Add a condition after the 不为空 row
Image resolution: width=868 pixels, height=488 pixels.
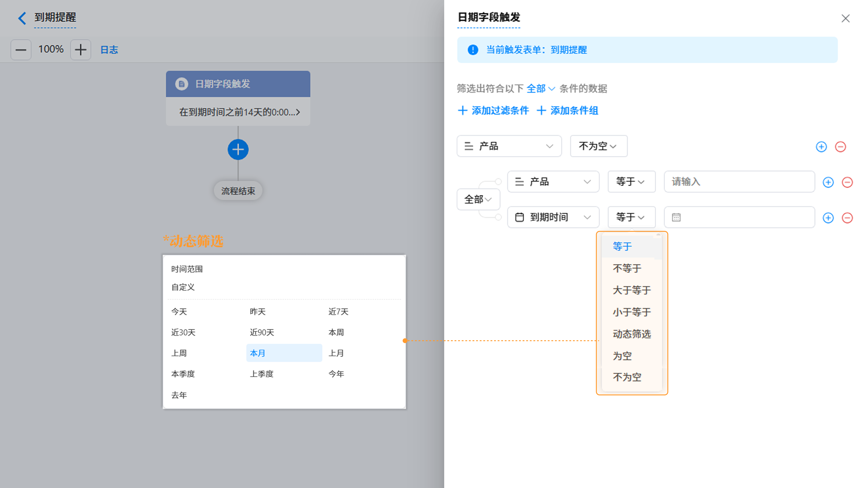click(x=821, y=147)
